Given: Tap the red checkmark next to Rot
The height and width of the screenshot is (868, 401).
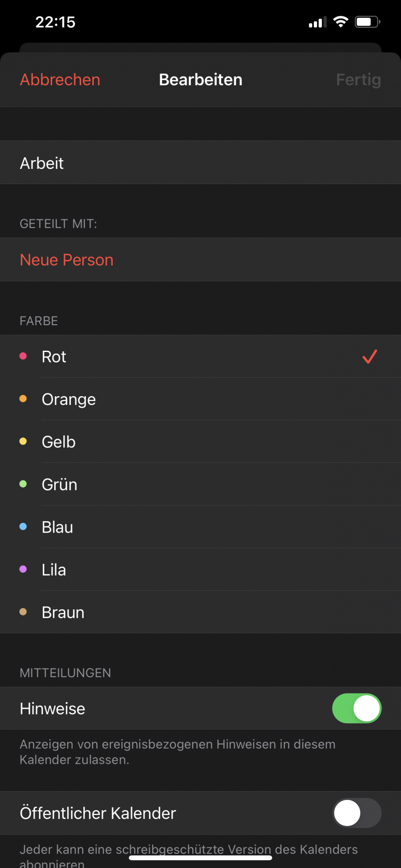Looking at the screenshot, I should 370,356.
